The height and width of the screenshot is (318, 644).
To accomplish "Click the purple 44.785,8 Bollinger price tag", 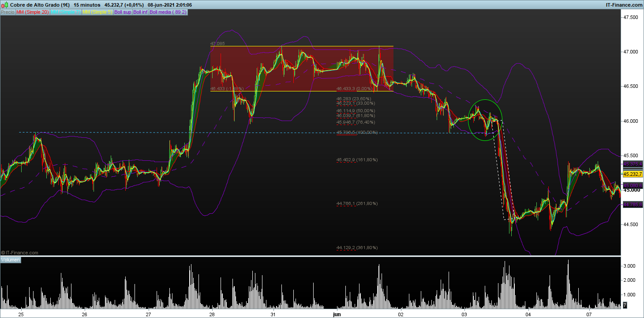I will 633,204.
